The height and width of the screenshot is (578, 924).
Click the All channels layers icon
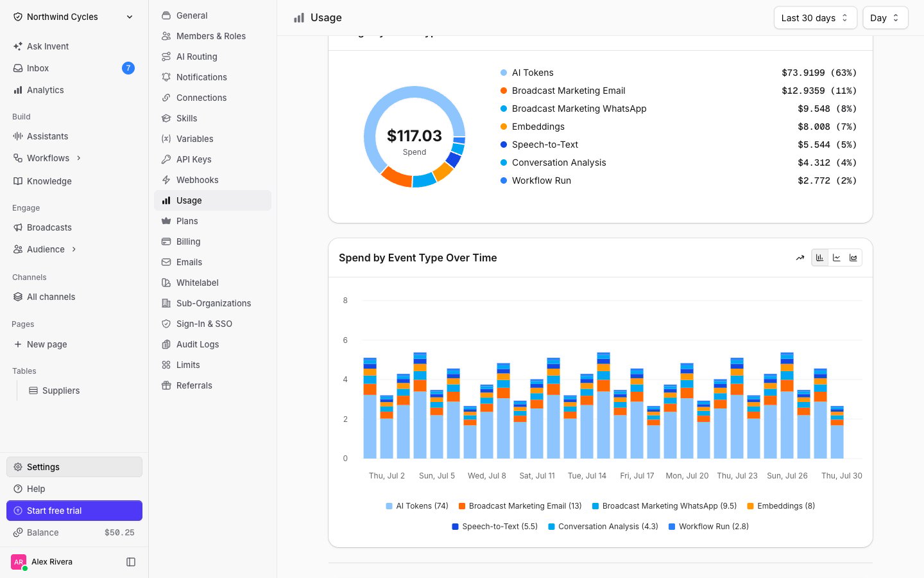tap(18, 297)
